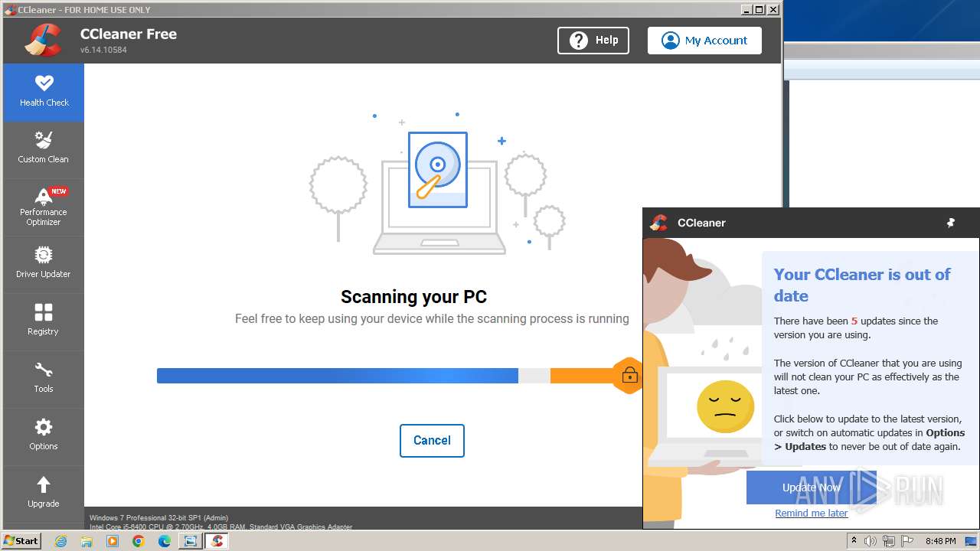This screenshot has height=551, width=980.
Task: Open File Explorer from taskbar
Action: [87, 541]
